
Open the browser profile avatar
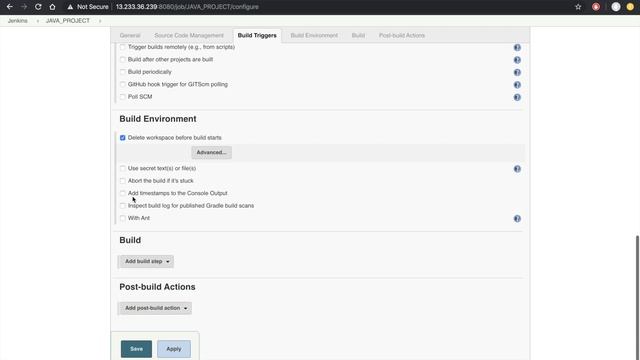616,7
